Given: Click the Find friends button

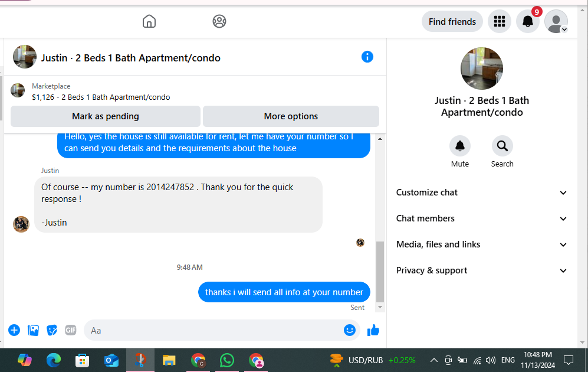Looking at the screenshot, I should 452,22.
